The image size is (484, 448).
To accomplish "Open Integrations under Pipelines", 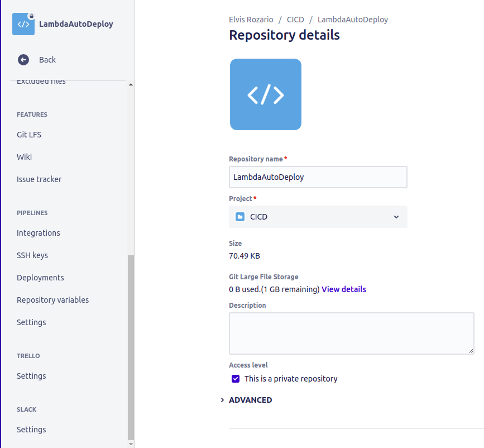I will click(39, 233).
